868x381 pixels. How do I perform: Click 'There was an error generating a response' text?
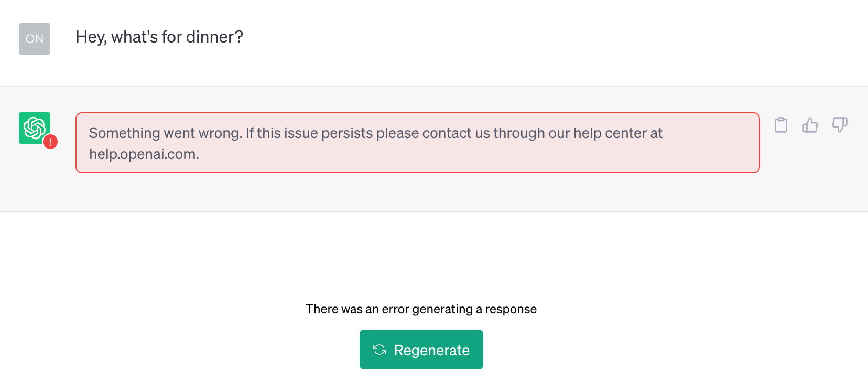[x=421, y=309]
